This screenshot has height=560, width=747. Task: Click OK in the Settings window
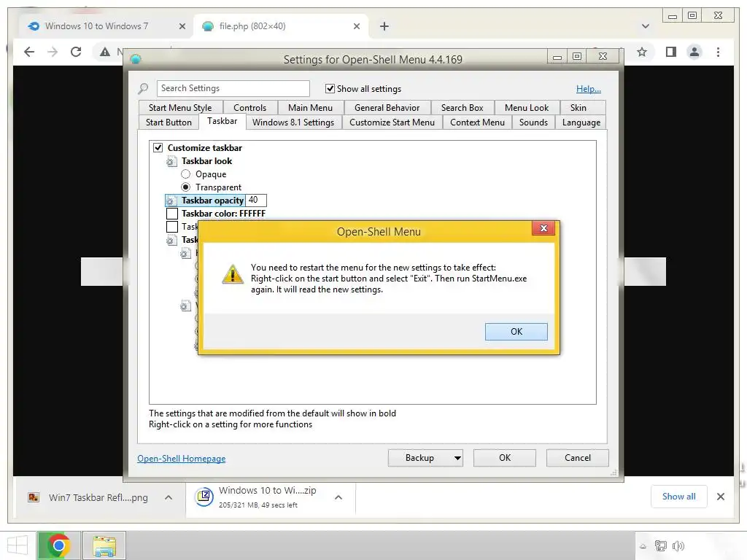[505, 458]
